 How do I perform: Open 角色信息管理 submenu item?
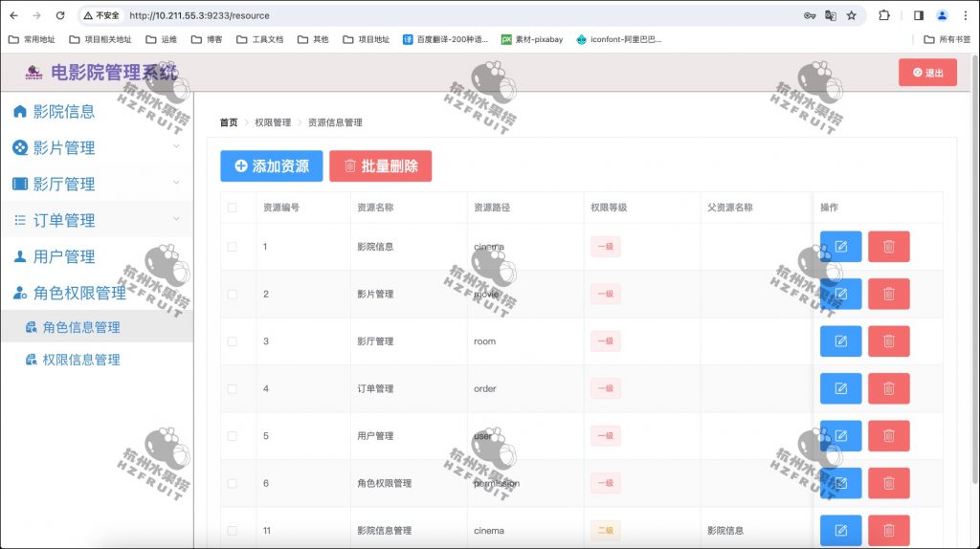click(x=97, y=327)
